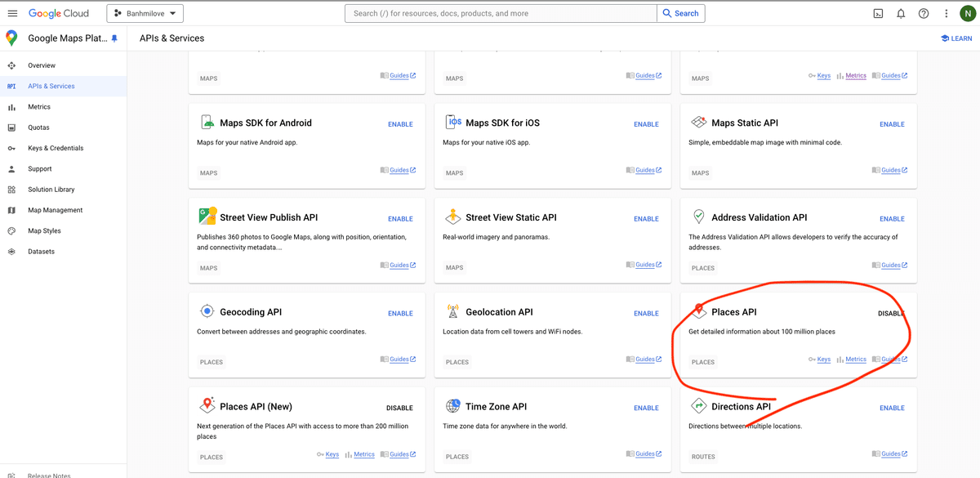Disable the Places API
Screen dimensions: 980x478
[x=891, y=314]
